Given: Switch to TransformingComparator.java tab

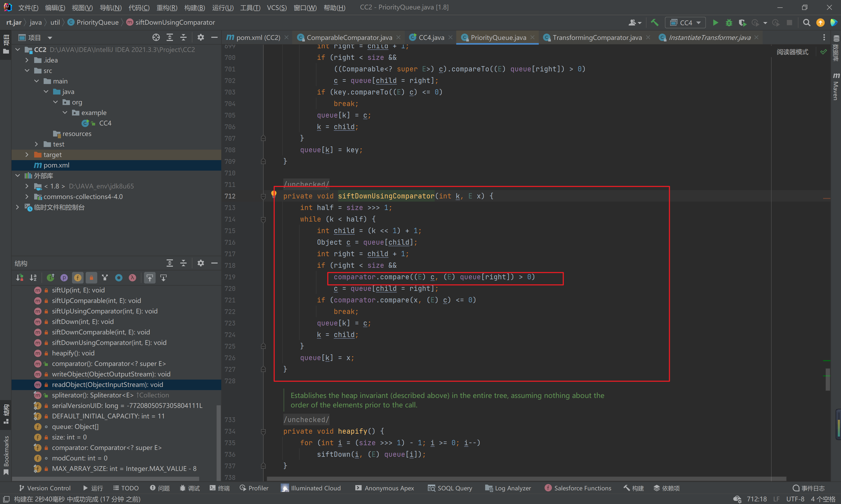Looking at the screenshot, I should click(597, 37).
